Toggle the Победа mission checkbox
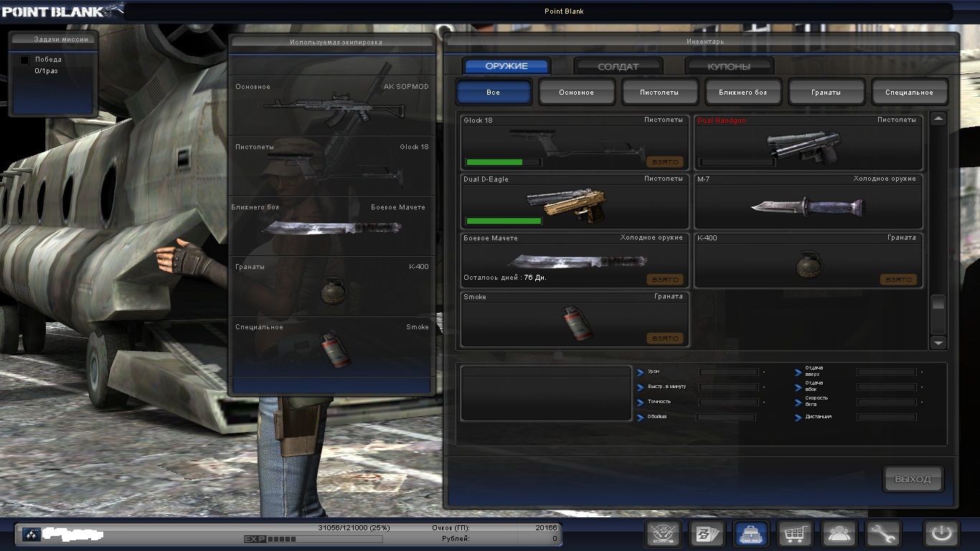The width and height of the screenshot is (980, 551). point(24,60)
